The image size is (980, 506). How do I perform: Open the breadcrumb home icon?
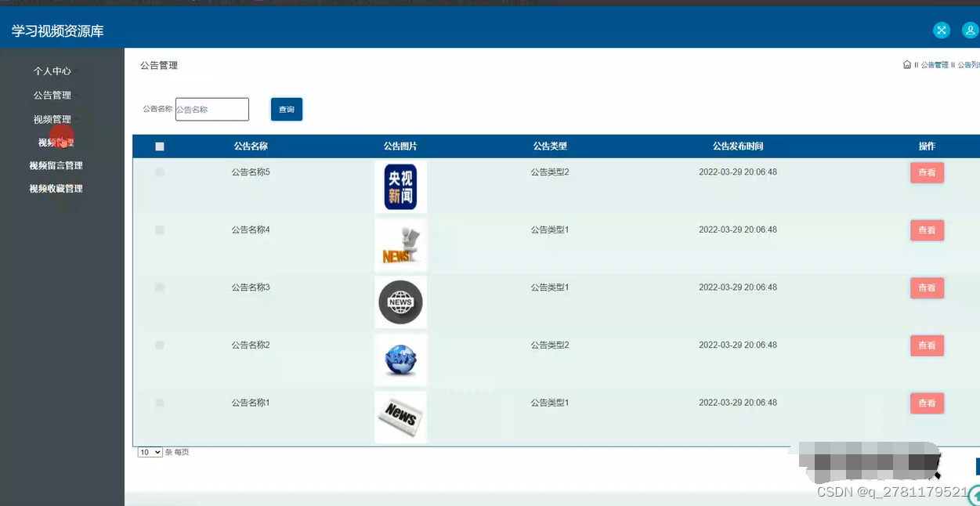coord(906,64)
